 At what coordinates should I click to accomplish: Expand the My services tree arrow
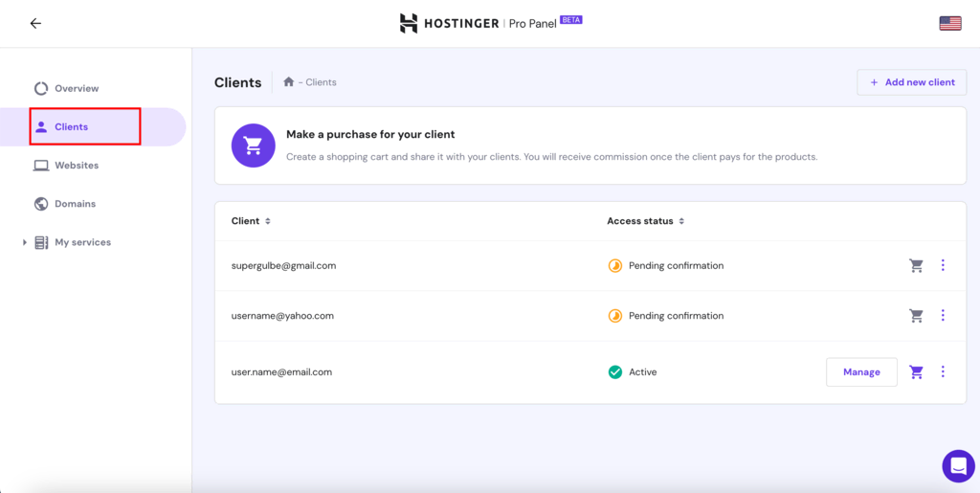point(25,242)
